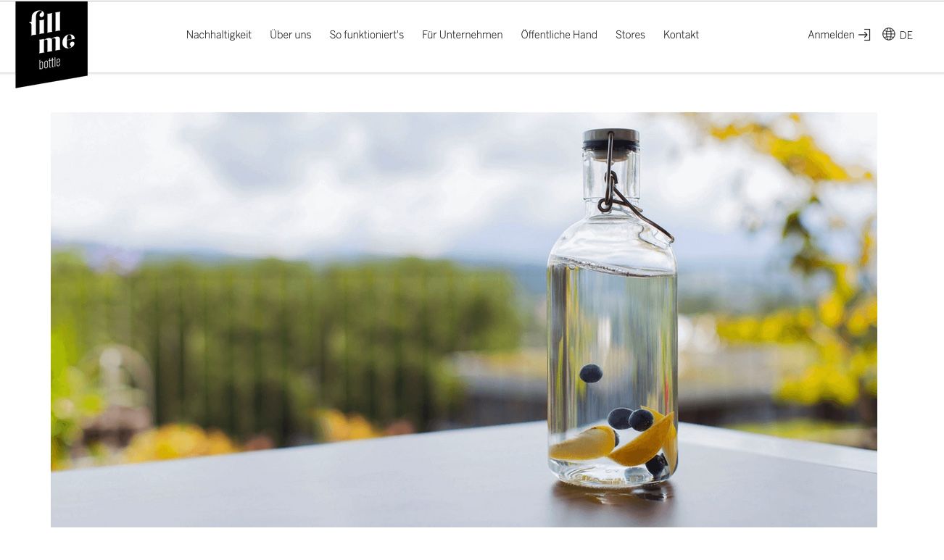Go to the Über uns page
944x560 pixels.
click(291, 35)
